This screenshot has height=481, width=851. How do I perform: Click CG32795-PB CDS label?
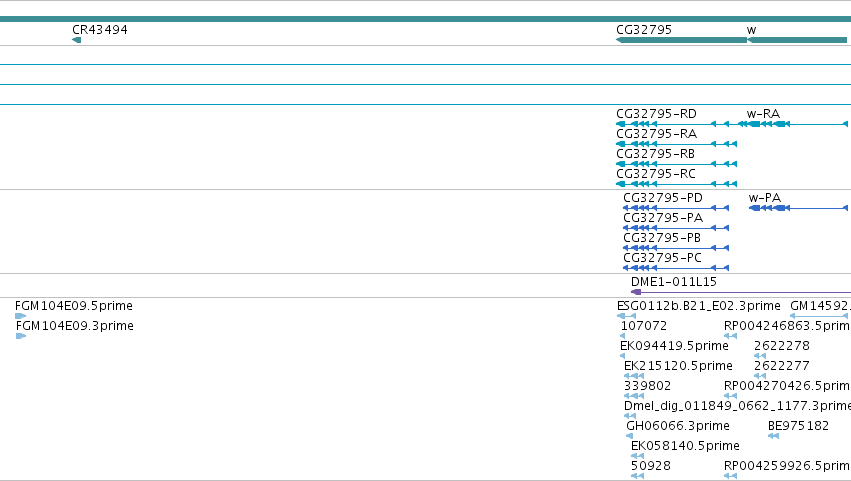[662, 238]
